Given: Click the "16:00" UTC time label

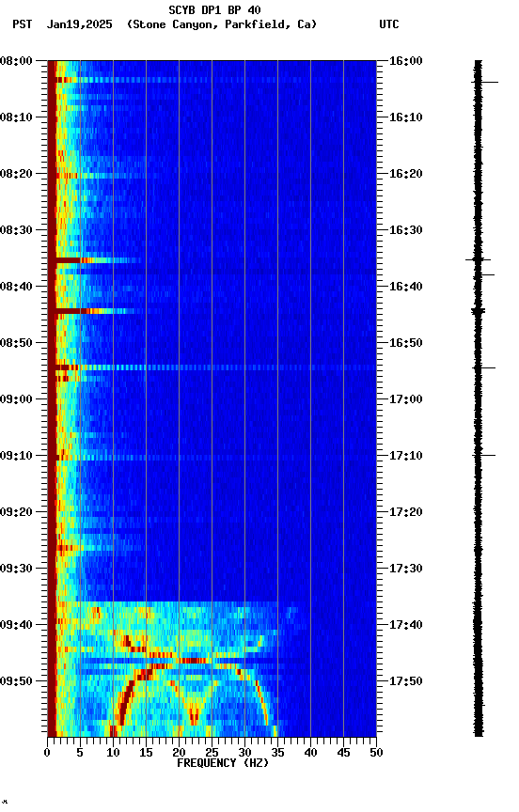Looking at the screenshot, I should 405,61.
